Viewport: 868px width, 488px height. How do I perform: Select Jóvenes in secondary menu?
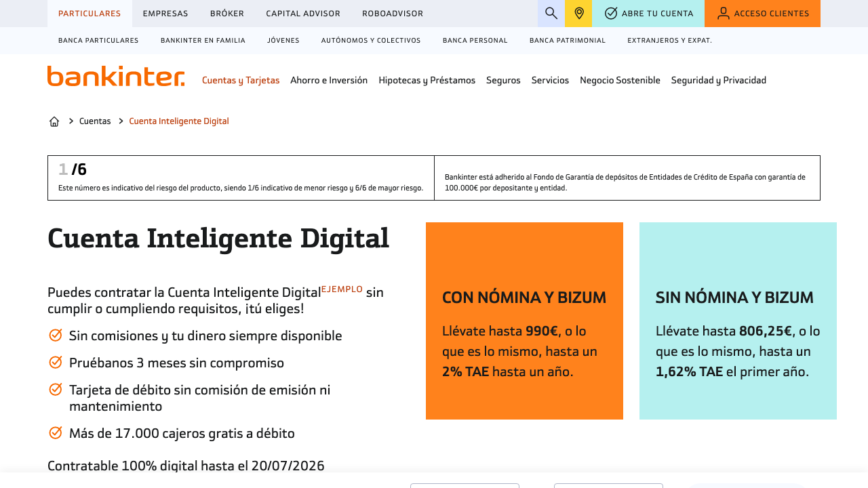283,41
